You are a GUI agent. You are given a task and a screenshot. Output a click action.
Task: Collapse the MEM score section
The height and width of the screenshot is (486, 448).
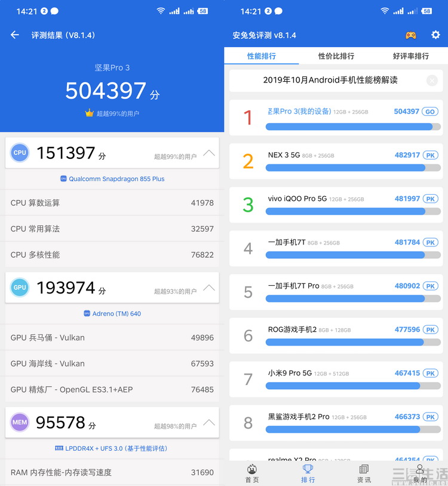(209, 423)
